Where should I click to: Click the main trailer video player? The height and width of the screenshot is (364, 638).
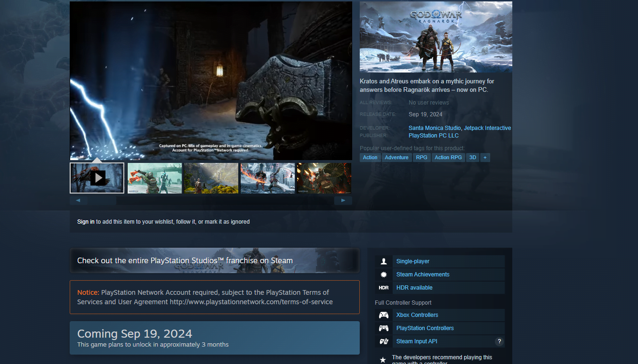[211, 81]
